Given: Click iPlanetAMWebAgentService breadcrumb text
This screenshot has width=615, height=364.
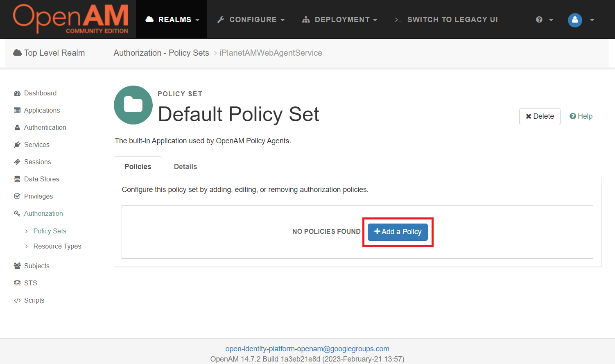Looking at the screenshot, I should click(271, 53).
